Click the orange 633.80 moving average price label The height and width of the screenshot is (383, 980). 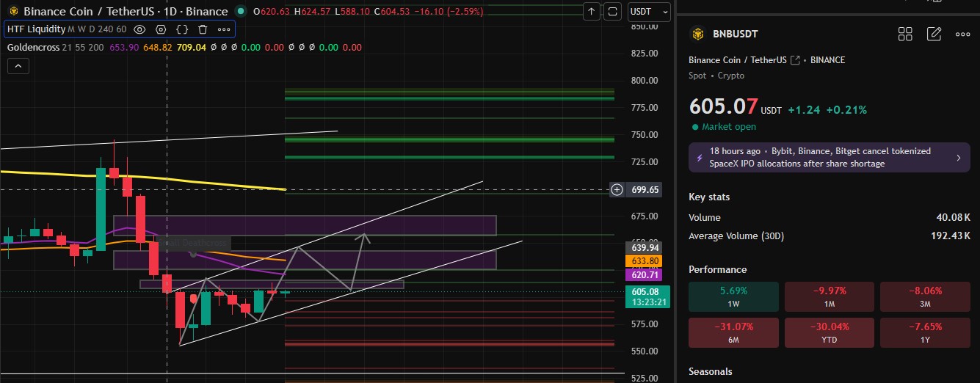pos(645,261)
